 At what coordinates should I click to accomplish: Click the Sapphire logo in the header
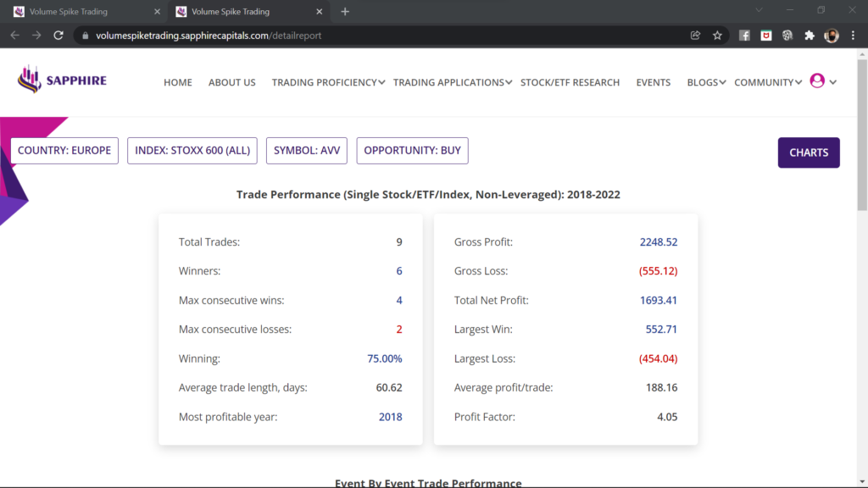tap(62, 80)
